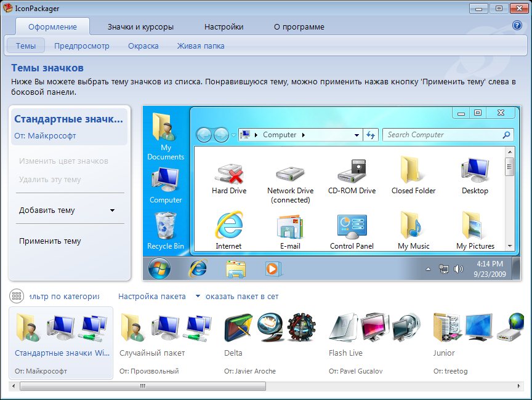This screenshot has width=532, height=400.
Task: Expand the Добавить тему dropdown
Action: click(x=112, y=210)
